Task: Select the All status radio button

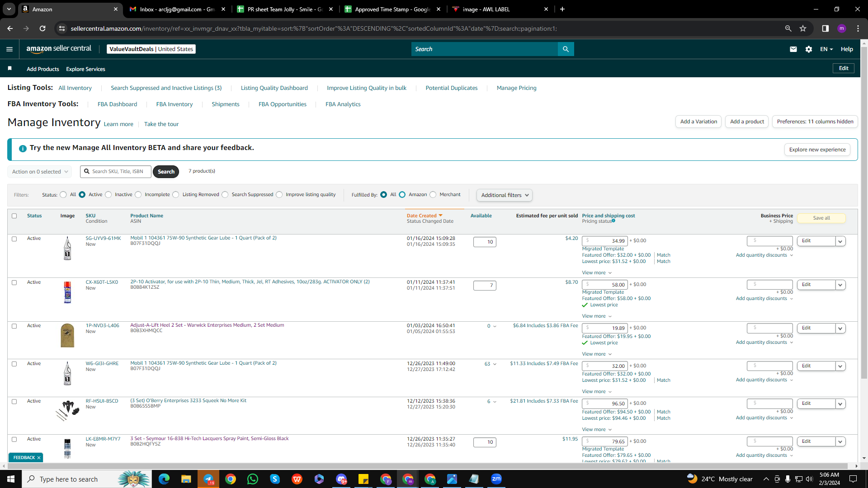Action: pyautogui.click(x=63, y=195)
